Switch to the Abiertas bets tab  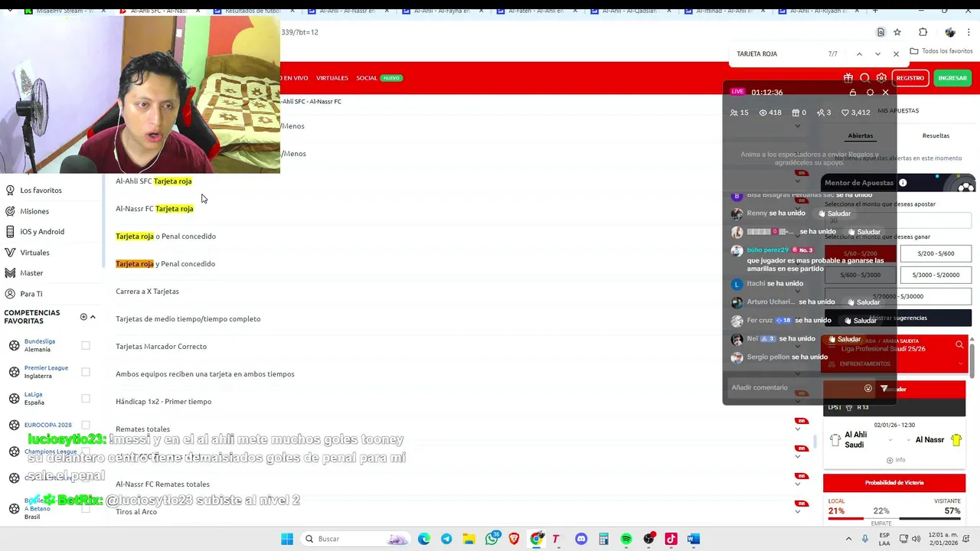[860, 136]
